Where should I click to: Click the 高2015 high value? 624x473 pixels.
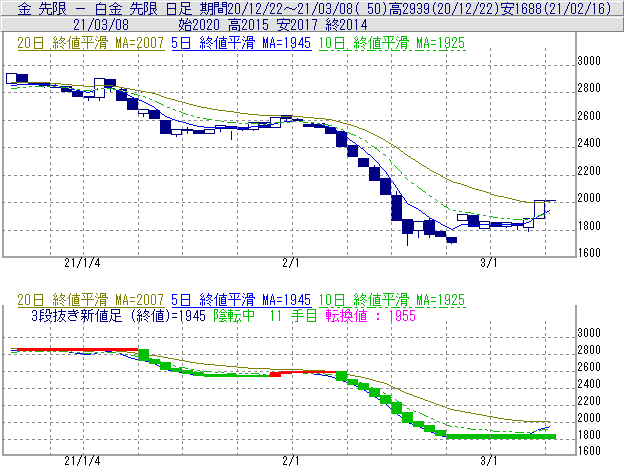(249, 25)
